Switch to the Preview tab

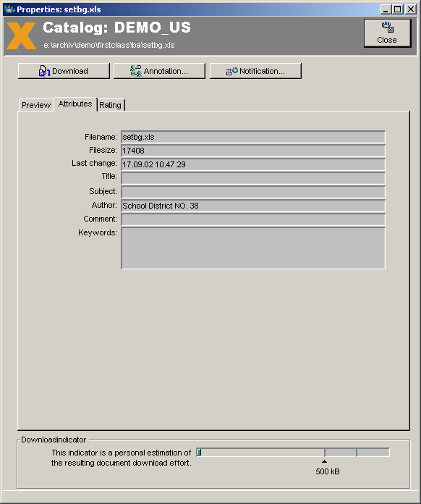(36, 105)
